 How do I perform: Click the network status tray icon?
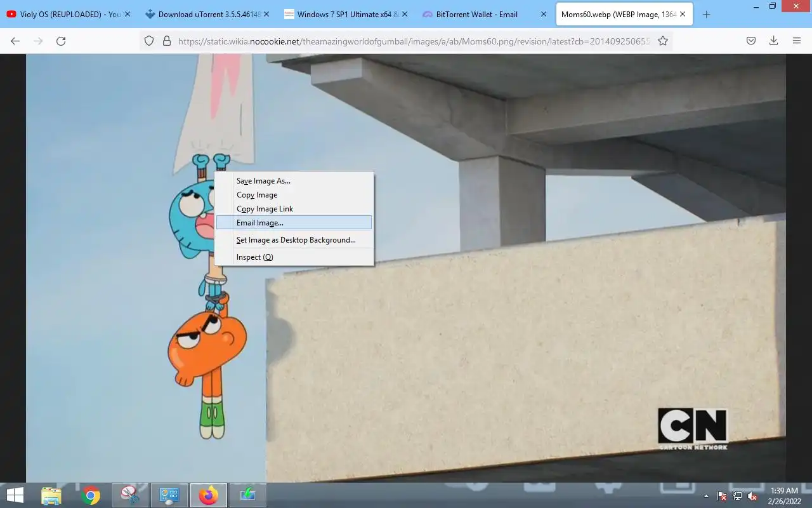pos(737,496)
